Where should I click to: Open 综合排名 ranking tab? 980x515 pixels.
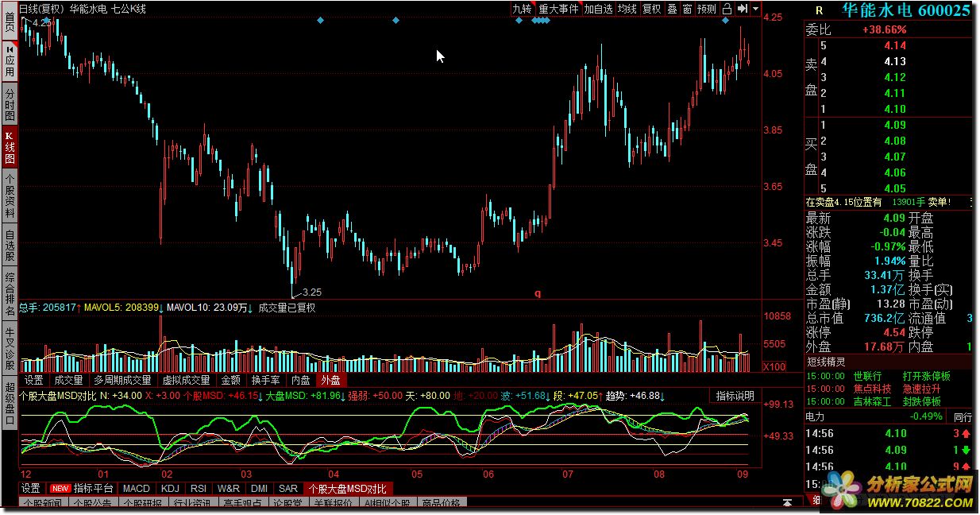click(10, 295)
